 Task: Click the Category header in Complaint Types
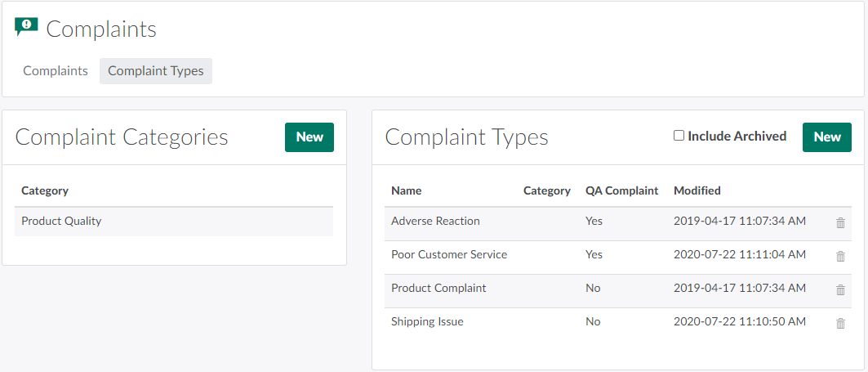point(546,190)
